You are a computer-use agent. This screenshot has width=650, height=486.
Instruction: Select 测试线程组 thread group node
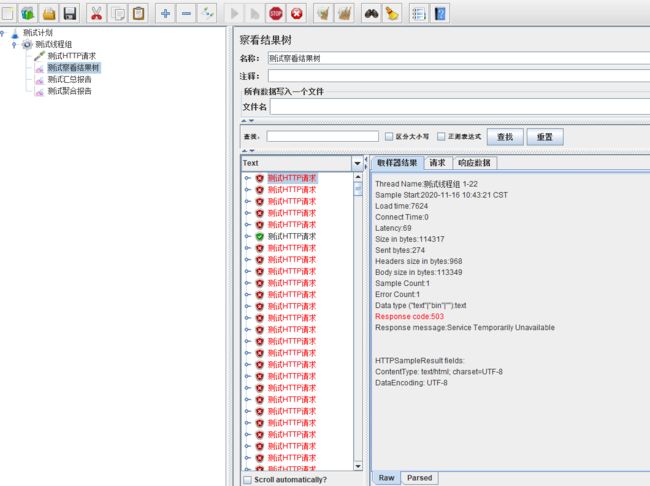tap(53, 44)
